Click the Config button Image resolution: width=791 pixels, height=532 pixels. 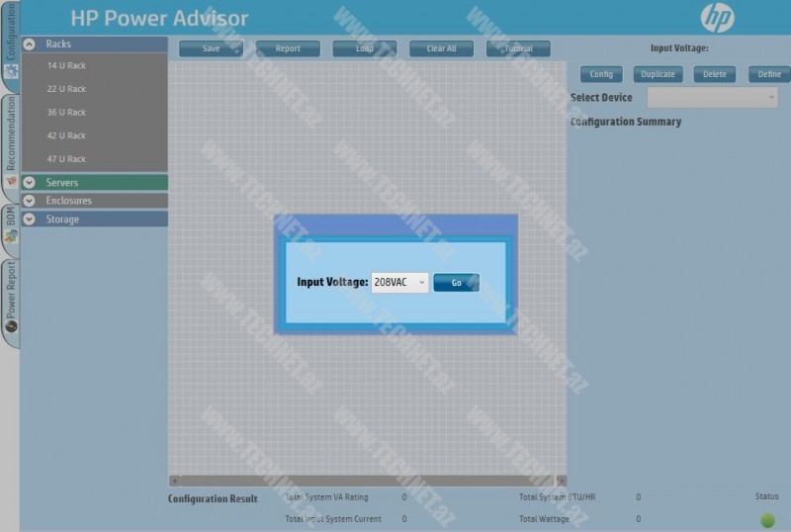[601, 74]
